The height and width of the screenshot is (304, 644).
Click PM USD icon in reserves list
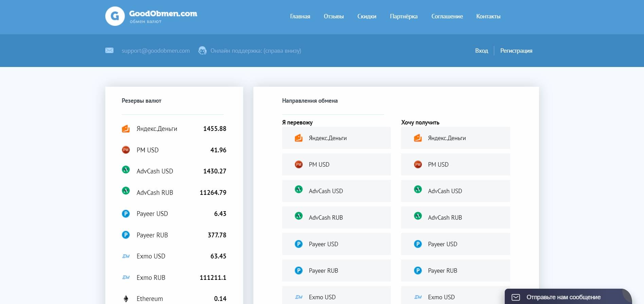126,150
